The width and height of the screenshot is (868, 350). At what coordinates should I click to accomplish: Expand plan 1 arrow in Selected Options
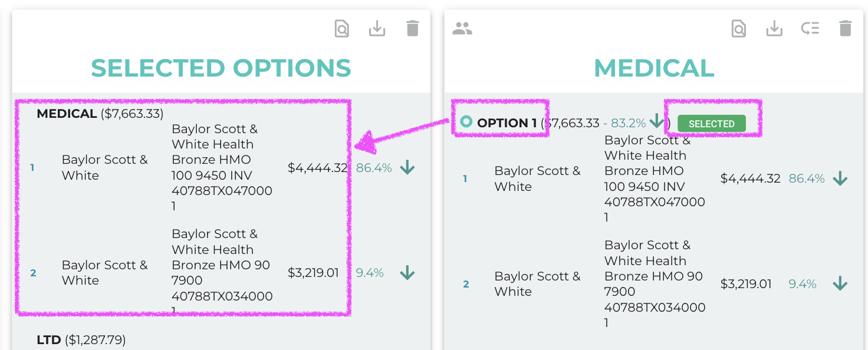tap(407, 168)
